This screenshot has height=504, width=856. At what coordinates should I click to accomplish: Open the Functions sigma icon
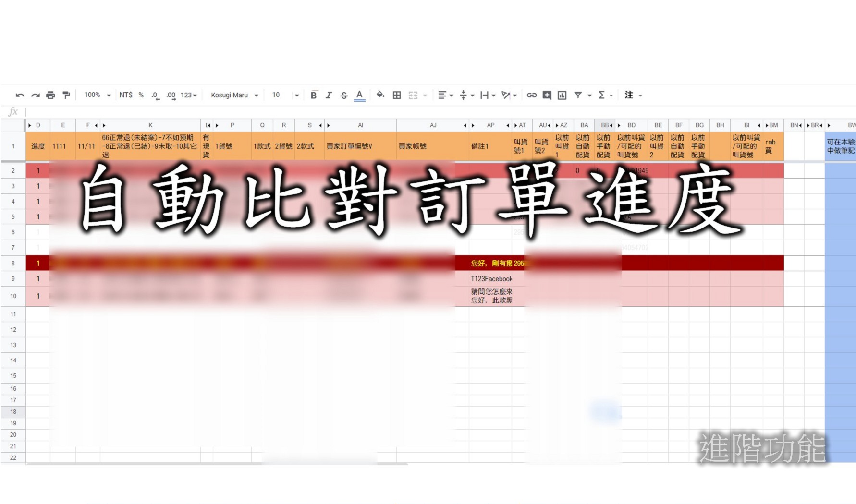tap(602, 95)
